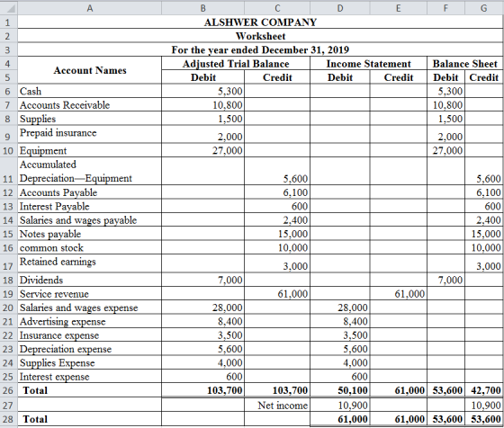The image size is (504, 428).
Task: Click the Salaries and wages expense cell
Action: pos(90,308)
